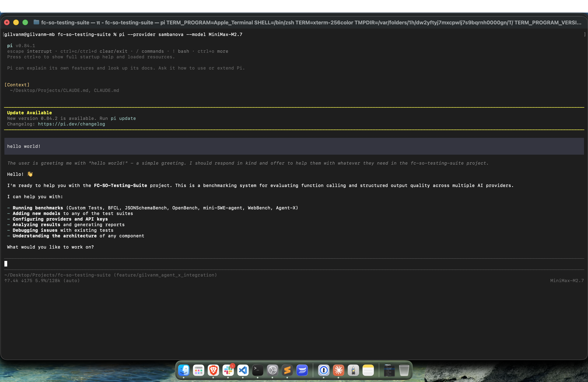The image size is (588, 382).
Task: Click the folder proxy icon in Terminal title bar
Action: point(36,22)
